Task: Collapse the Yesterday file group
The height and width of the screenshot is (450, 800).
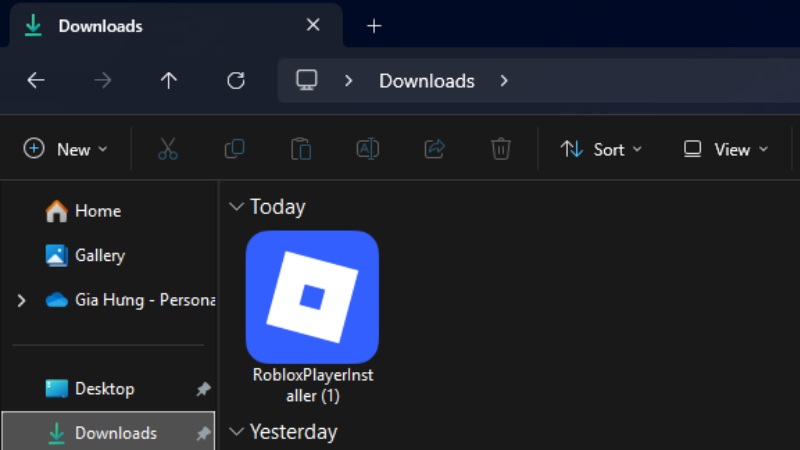Action: 237,432
